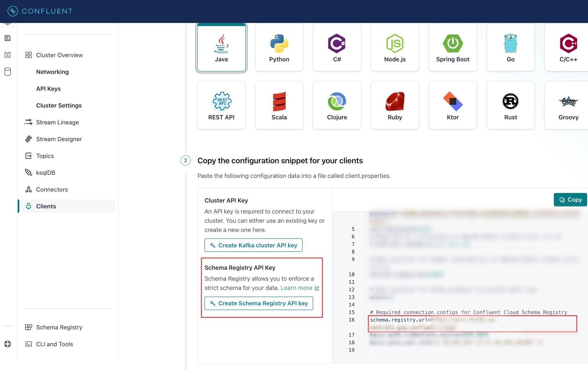This screenshot has width=588, height=370.
Task: Create Kafka cluster API key
Action: (x=254, y=245)
